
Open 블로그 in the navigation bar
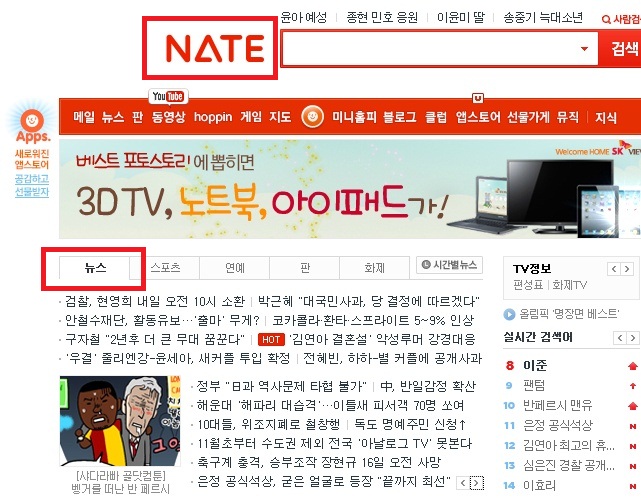pyautogui.click(x=399, y=117)
